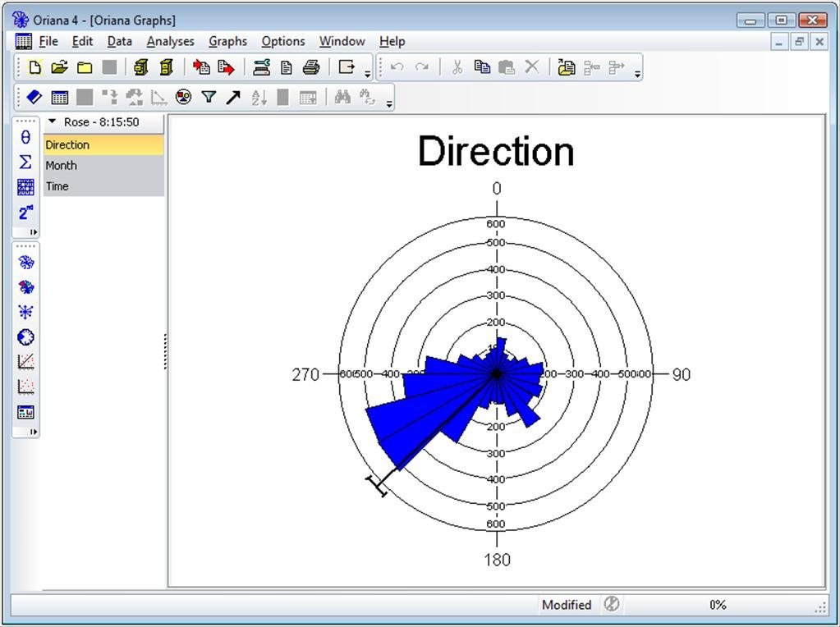Open a file with the open-folder icon
This screenshot has width=840, height=627.
point(59,67)
